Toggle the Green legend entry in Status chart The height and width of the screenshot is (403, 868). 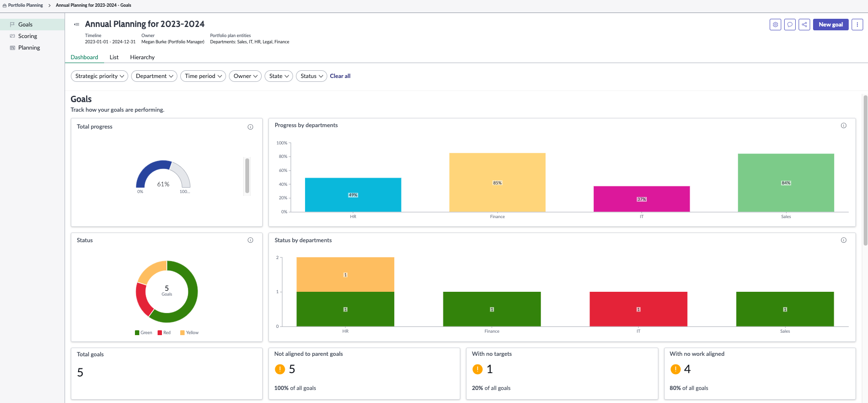coord(144,333)
